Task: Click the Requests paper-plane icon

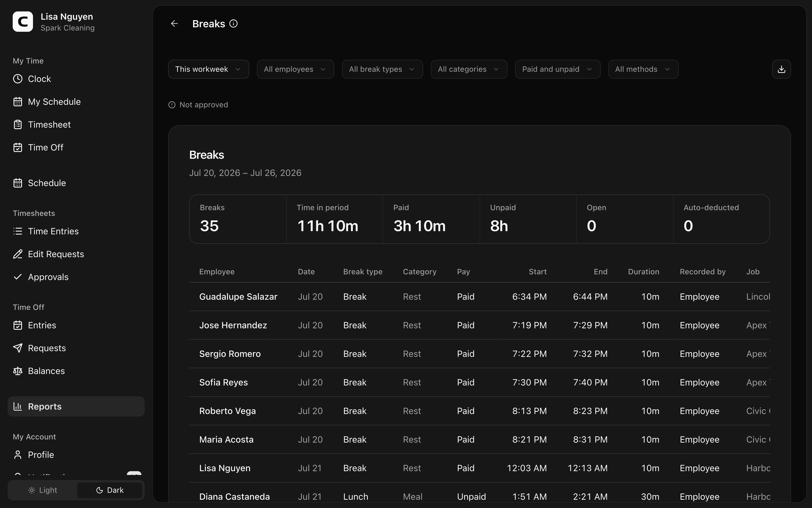Action: (x=18, y=348)
